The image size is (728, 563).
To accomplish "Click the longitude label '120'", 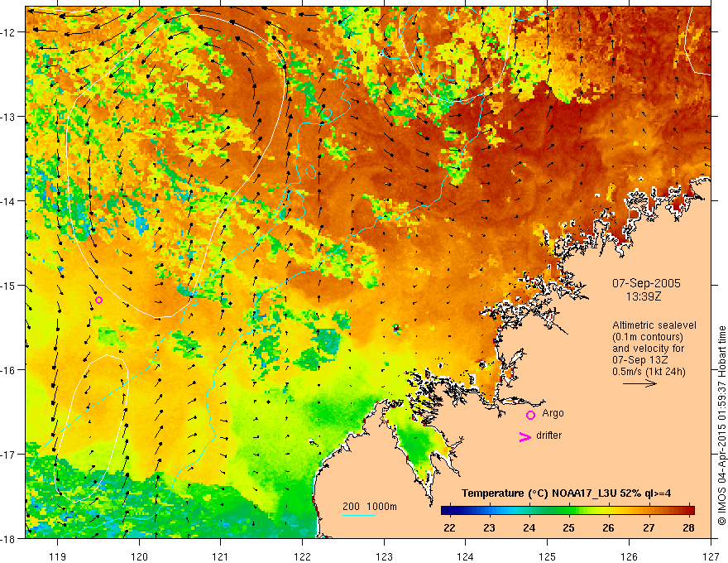I will pos(139,556).
